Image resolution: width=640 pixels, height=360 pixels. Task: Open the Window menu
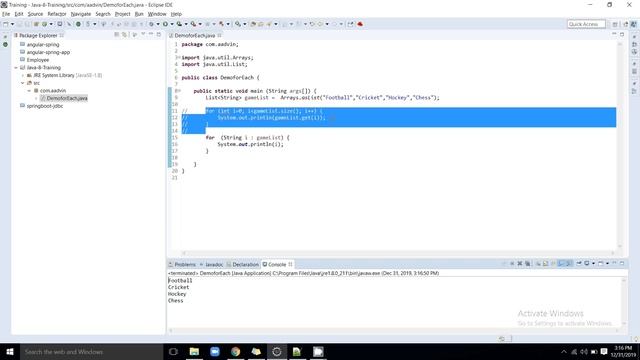click(x=157, y=14)
